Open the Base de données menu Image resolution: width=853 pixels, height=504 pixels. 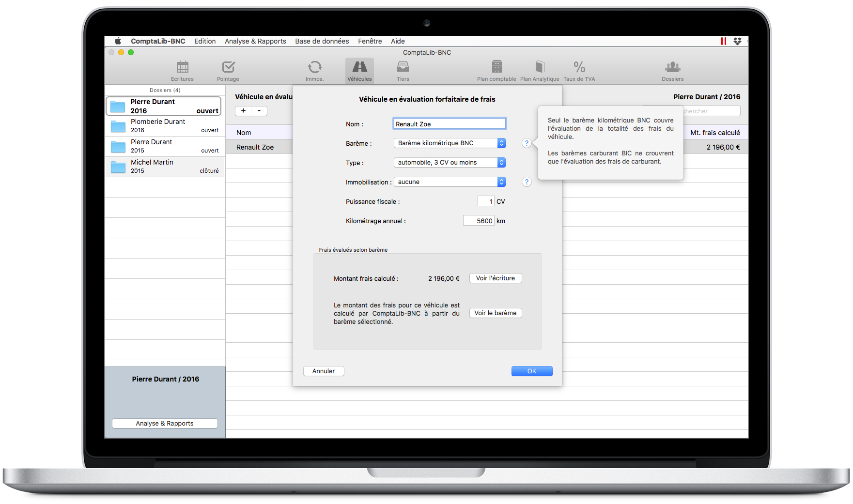tap(322, 41)
